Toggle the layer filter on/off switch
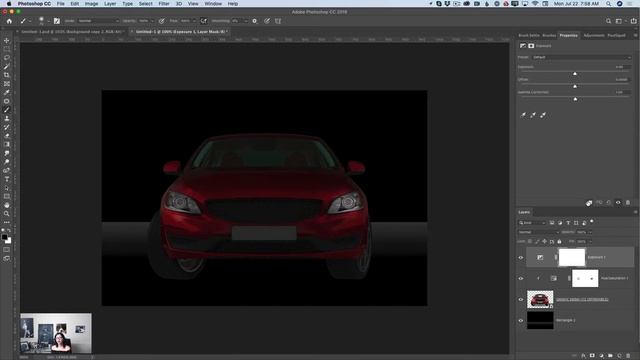 click(x=592, y=222)
